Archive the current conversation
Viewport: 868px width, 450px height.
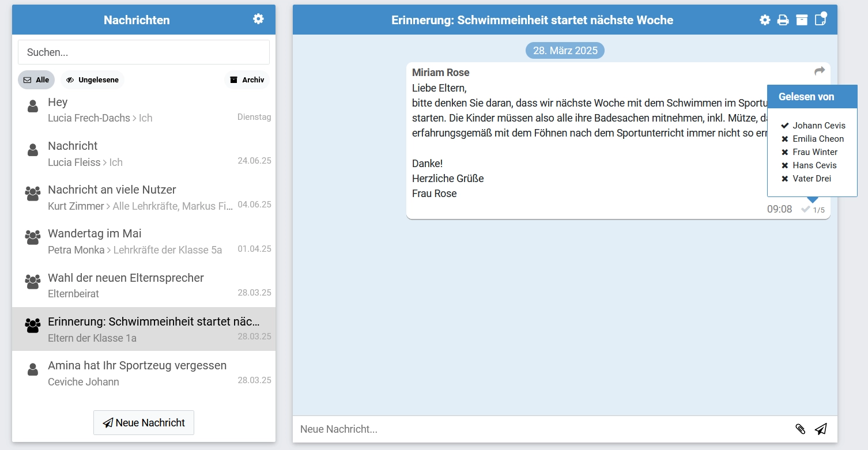tap(801, 19)
